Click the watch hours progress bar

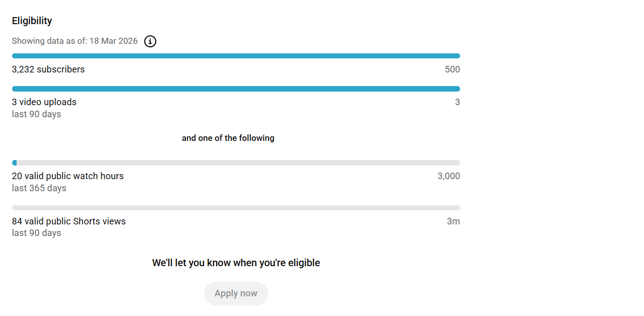tap(236, 163)
